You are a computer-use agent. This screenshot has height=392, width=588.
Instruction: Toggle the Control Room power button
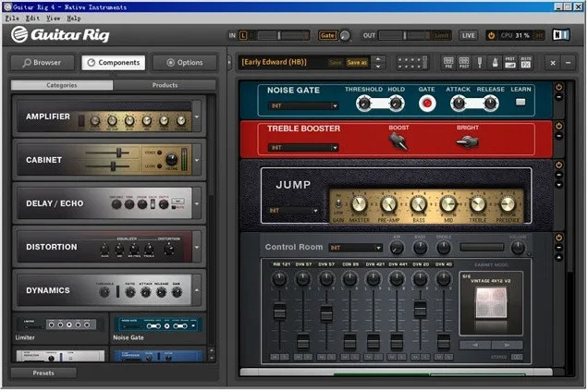tap(558, 238)
